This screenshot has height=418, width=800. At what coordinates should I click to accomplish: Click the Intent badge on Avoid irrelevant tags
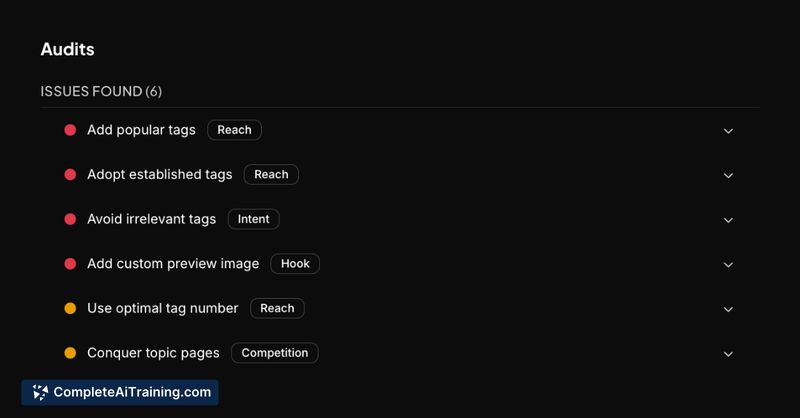click(x=254, y=219)
